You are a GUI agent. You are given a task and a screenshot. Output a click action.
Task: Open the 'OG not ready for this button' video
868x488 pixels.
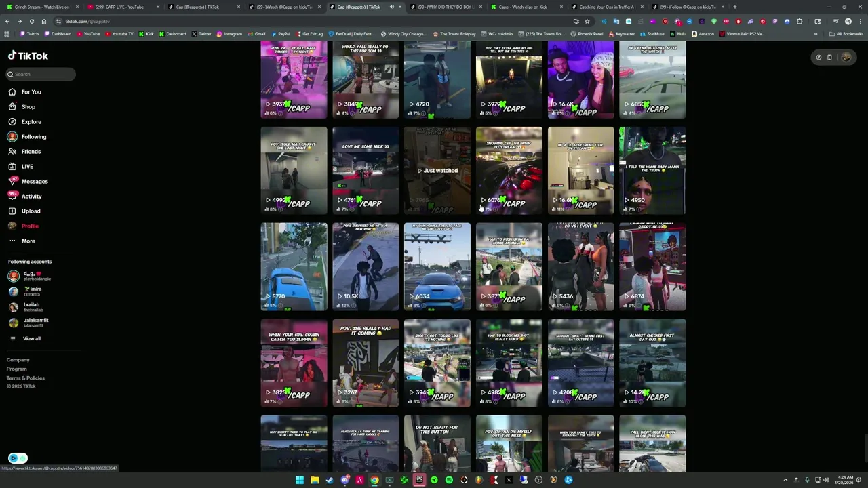437,443
